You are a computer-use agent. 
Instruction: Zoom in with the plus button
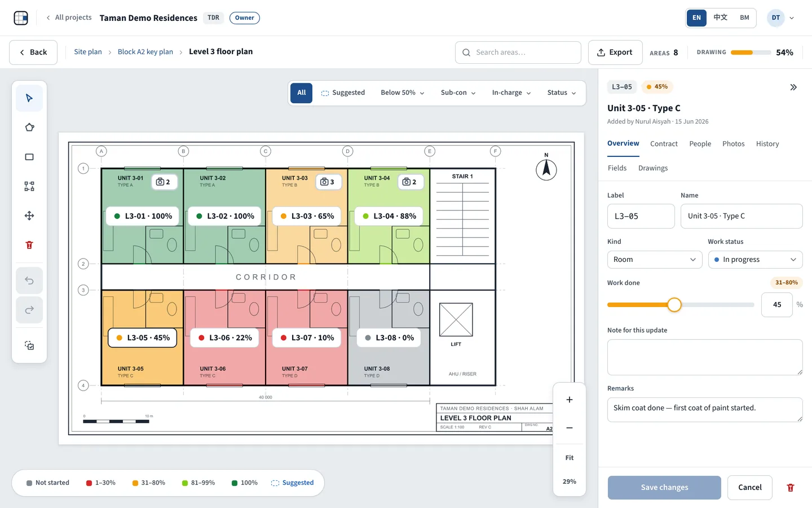pyautogui.click(x=570, y=400)
